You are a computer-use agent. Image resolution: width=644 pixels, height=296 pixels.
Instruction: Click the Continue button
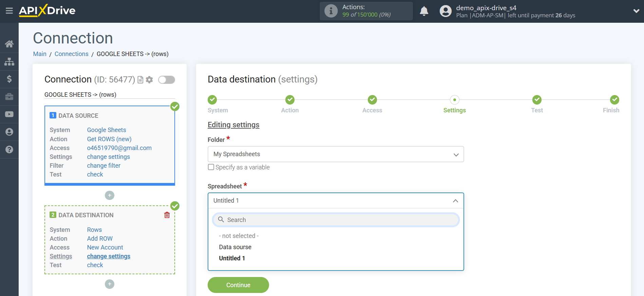point(238,285)
